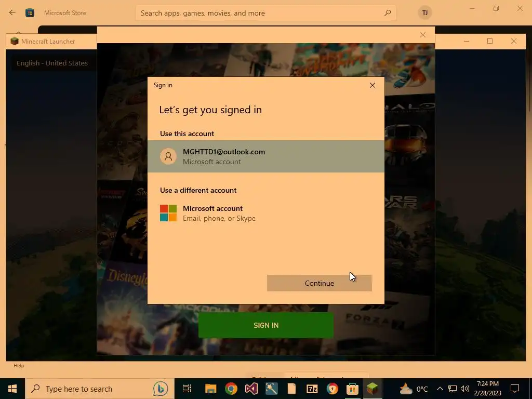Image resolution: width=532 pixels, height=399 pixels.
Task: Open the notification center icon
Action: 515,389
